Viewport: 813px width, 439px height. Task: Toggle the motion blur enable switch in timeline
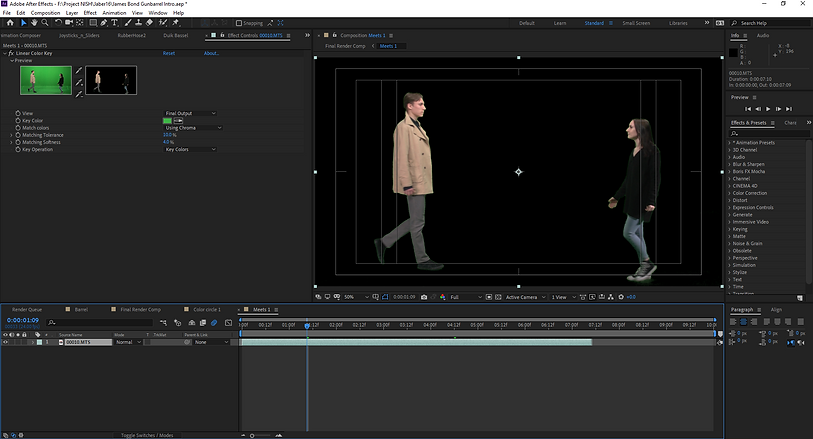(x=214, y=323)
